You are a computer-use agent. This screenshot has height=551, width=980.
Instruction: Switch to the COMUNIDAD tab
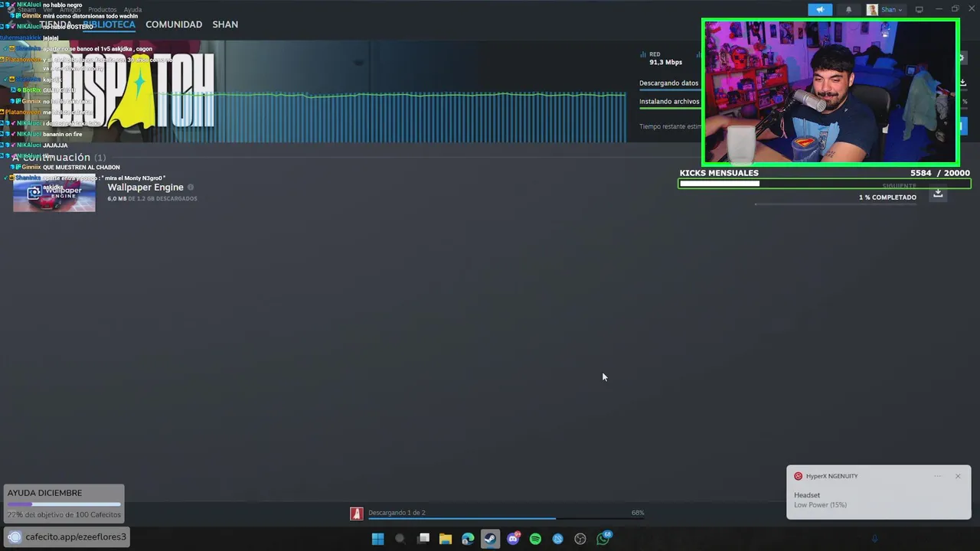pos(174,24)
